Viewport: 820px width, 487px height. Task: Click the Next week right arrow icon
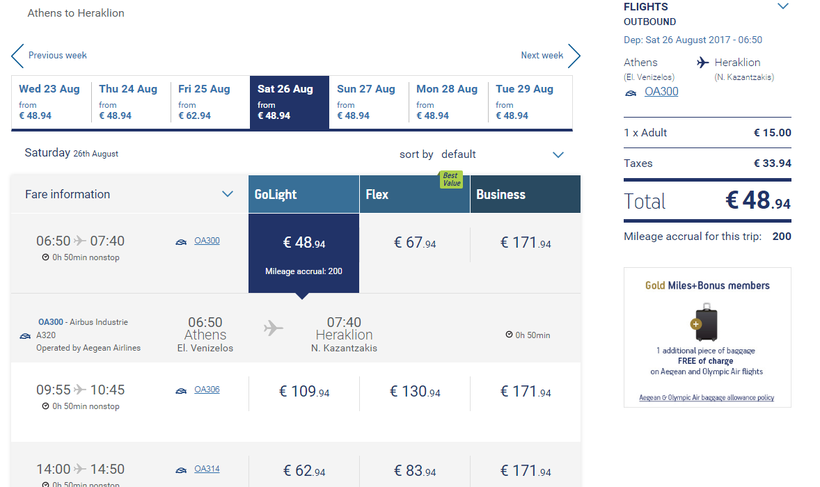pos(574,56)
